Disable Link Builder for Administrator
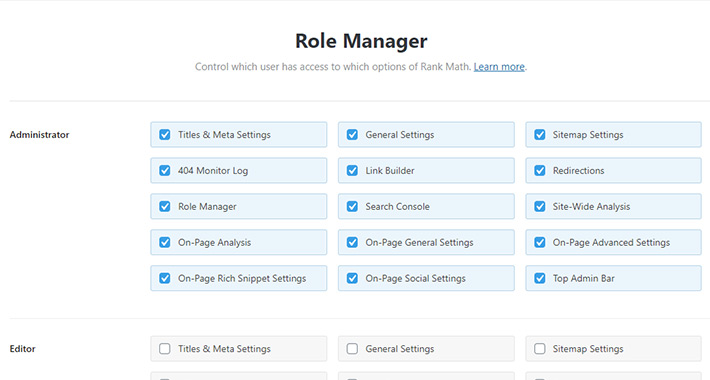This screenshot has height=380, width=710. click(352, 170)
